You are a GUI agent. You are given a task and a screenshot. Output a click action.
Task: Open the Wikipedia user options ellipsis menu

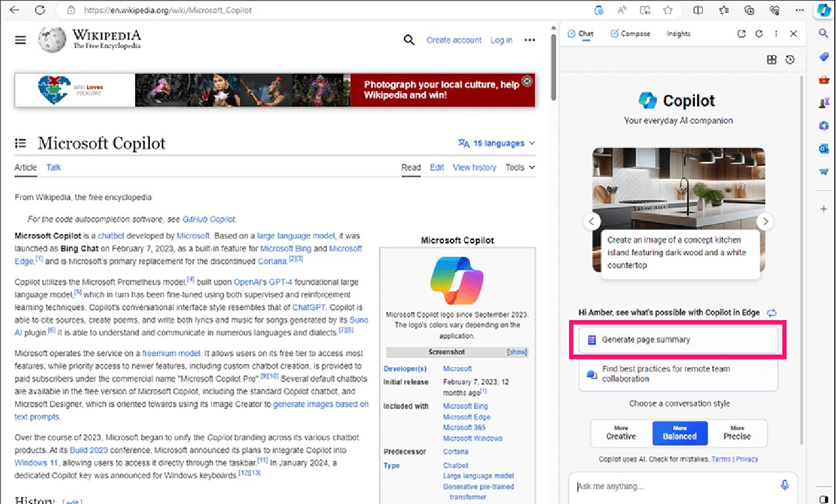(529, 40)
